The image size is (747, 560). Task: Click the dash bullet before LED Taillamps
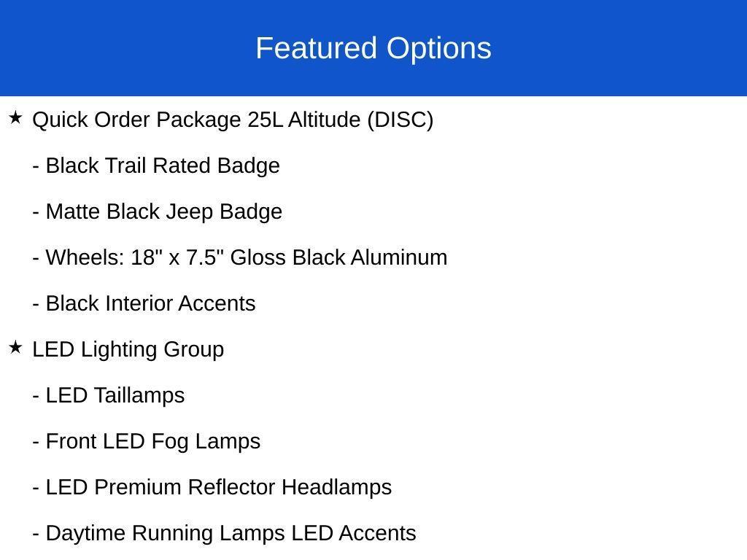point(36,395)
